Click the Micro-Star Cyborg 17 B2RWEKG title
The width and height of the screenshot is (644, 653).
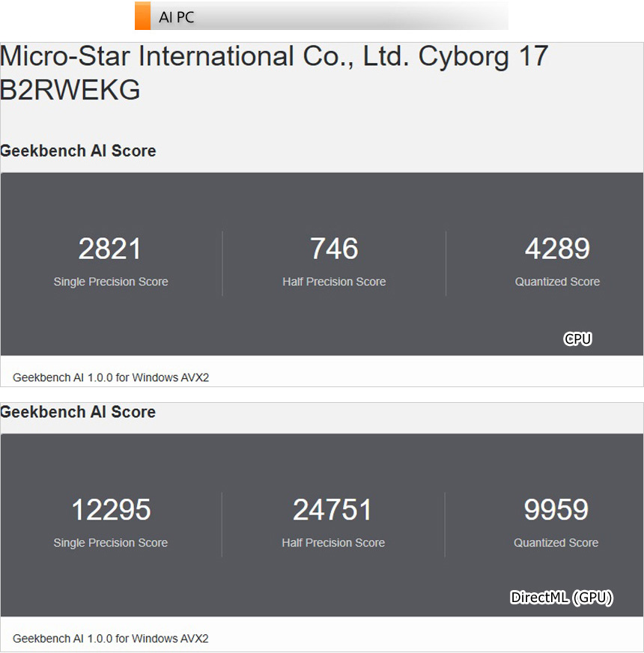pos(274,73)
